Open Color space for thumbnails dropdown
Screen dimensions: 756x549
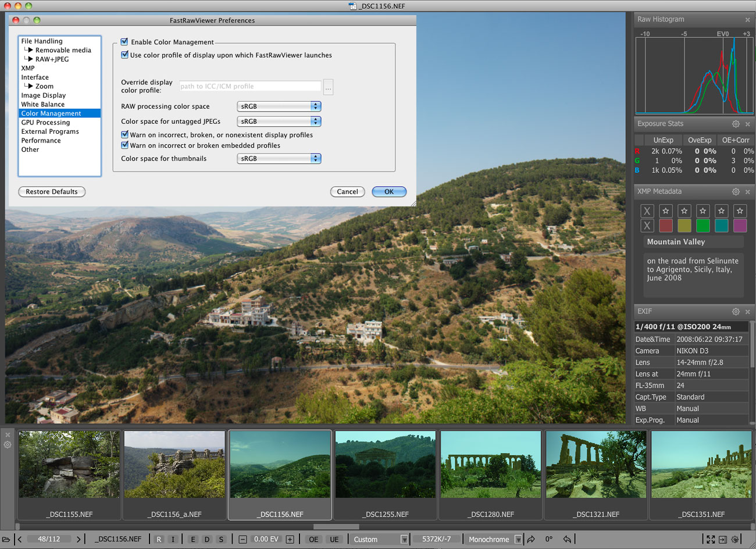point(279,158)
